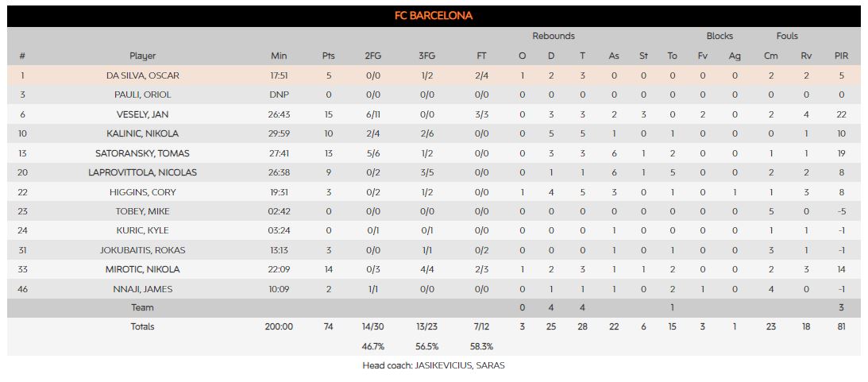Click the FC BARCELONA team header
Viewport: 868px width, 382px height.
(x=434, y=16)
